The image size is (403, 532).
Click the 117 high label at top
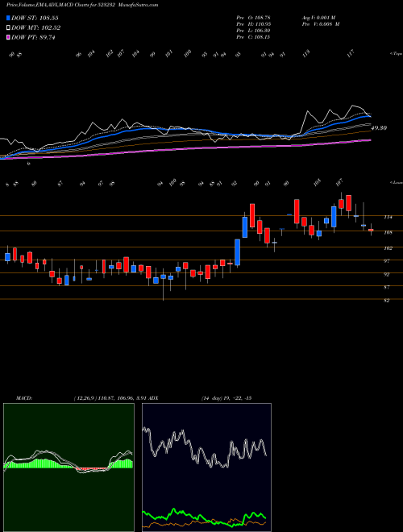[351, 52]
